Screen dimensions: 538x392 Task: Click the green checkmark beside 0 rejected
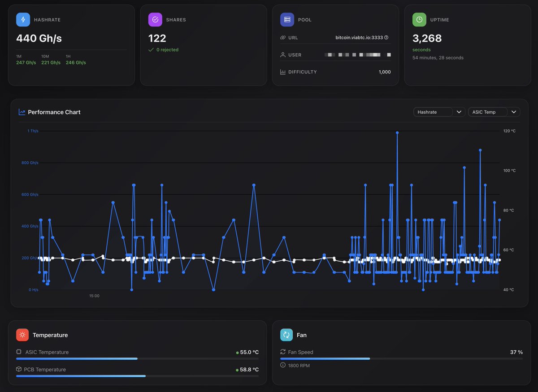pos(151,50)
